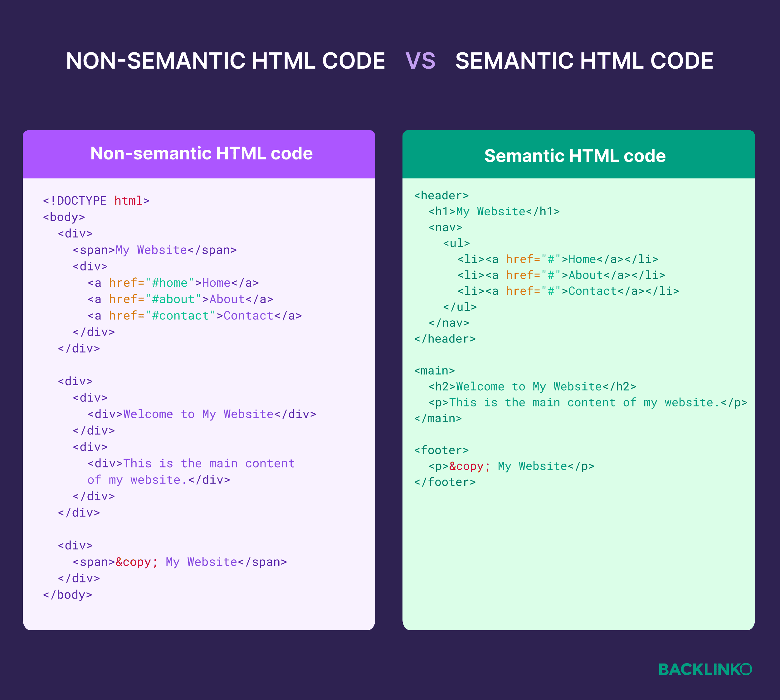The image size is (780, 700).
Task: Click the 'NON-SEMANTIC HTML CODE' main title
Action: [225, 61]
